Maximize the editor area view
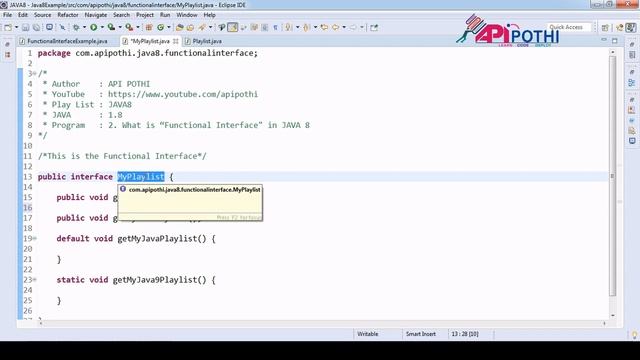Image resolution: width=640 pixels, height=360 pixels. tap(615, 40)
